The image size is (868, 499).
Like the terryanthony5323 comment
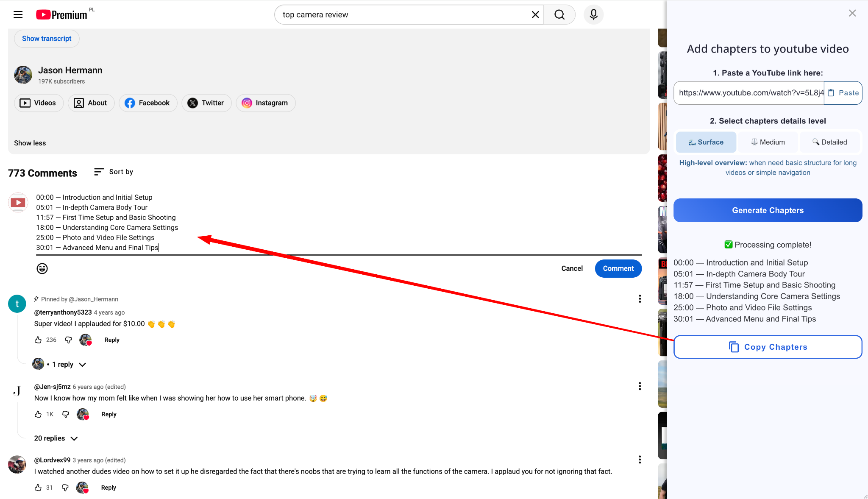(x=38, y=340)
